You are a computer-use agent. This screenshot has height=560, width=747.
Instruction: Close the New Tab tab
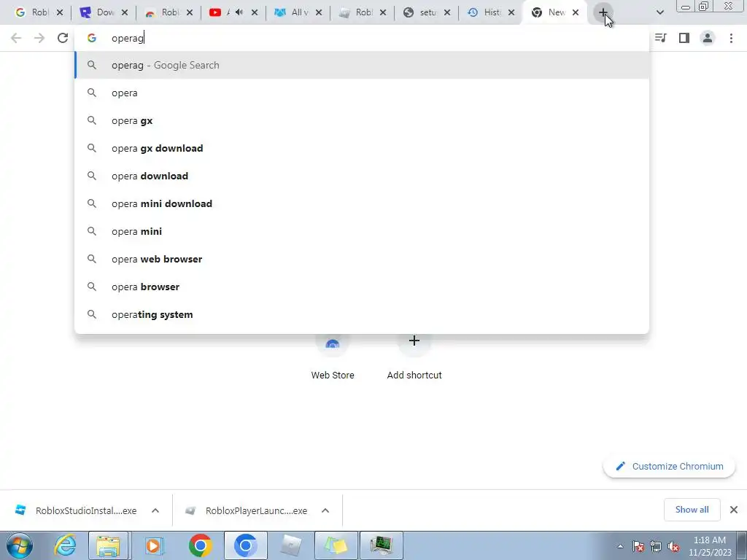pos(576,13)
